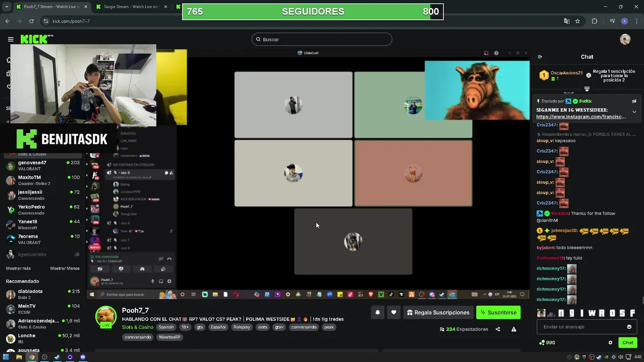Image resolution: width=644 pixels, height=362 pixels.
Task: Click Mostrar Menos in sidebar
Action: pyautogui.click(x=65, y=268)
